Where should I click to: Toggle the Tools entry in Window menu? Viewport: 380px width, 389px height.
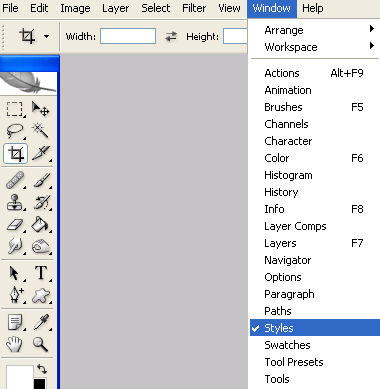click(315, 379)
